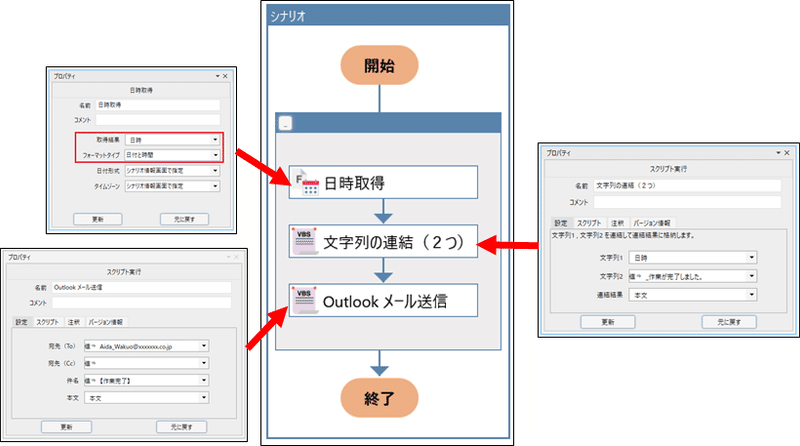Screen dimensions: 800x446
Task: Click 元に戻す in the 文字列の連結 panel
Action: tap(729, 322)
